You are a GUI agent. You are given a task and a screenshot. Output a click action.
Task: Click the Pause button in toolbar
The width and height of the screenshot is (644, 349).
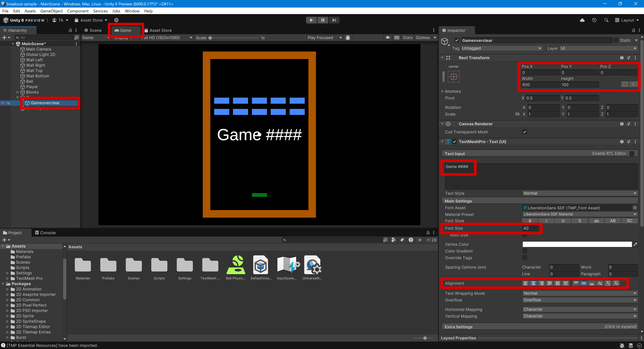pos(323,20)
